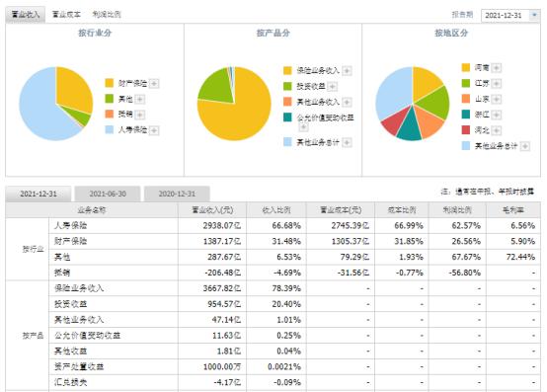Click the 营业收入(元) column header
The width and height of the screenshot is (547, 392).
(212, 210)
